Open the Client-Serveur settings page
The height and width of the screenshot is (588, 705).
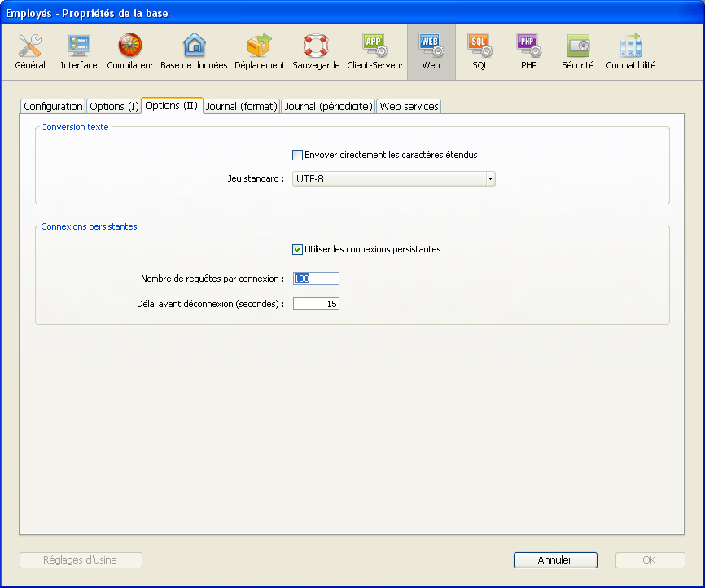tap(374, 51)
